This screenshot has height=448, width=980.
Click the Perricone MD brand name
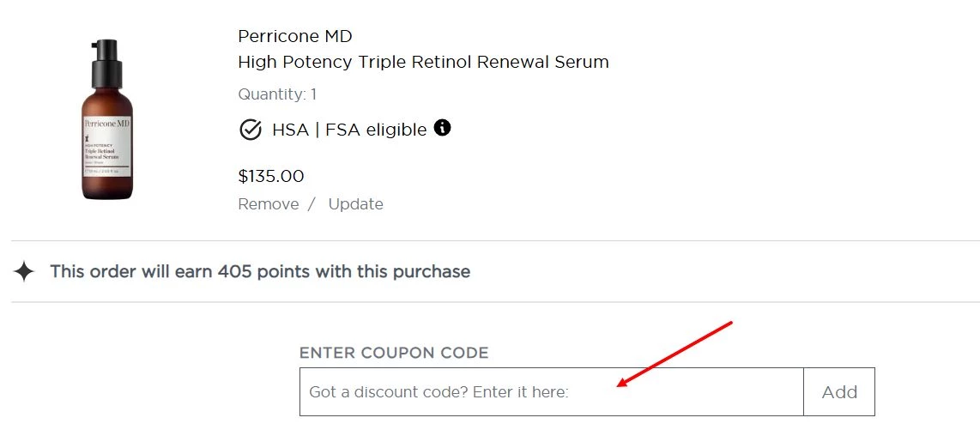point(294,36)
